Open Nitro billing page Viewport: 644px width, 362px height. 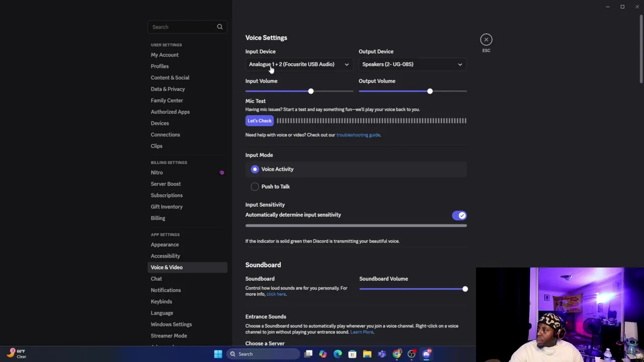click(x=156, y=172)
